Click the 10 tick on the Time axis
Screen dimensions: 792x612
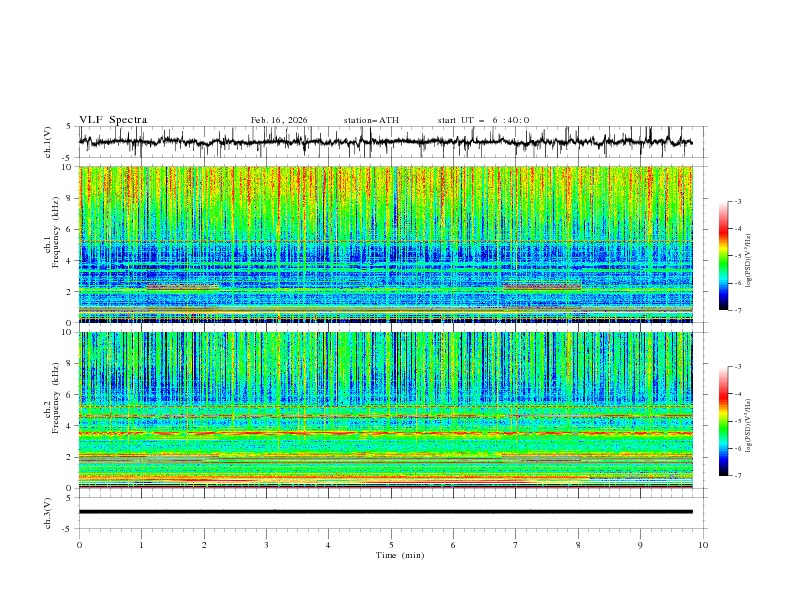[x=703, y=545]
